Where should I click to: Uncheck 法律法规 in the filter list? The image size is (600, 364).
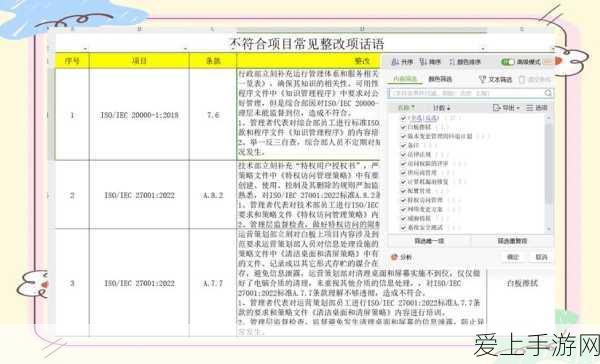click(x=403, y=155)
